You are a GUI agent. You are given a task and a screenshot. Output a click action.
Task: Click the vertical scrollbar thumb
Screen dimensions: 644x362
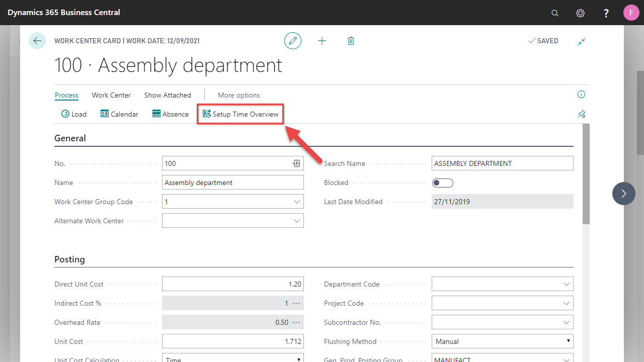click(586, 173)
